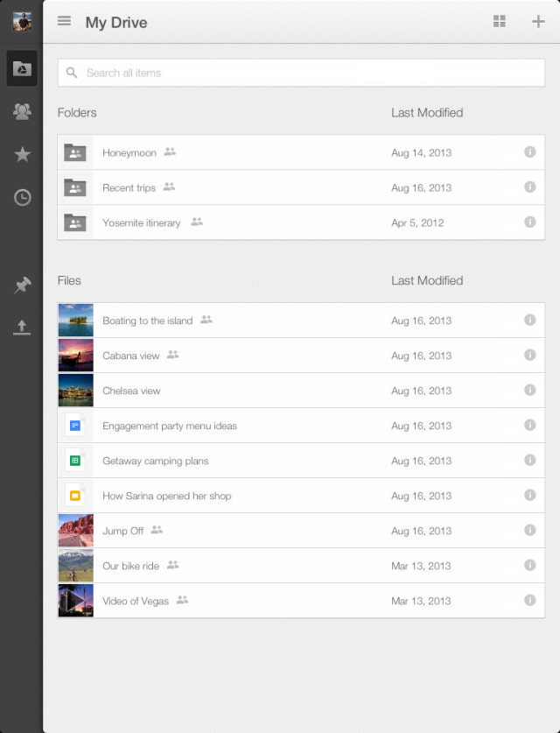The width and height of the screenshot is (560, 733).
Task: Open the Recent files view
Action: [x=22, y=198]
